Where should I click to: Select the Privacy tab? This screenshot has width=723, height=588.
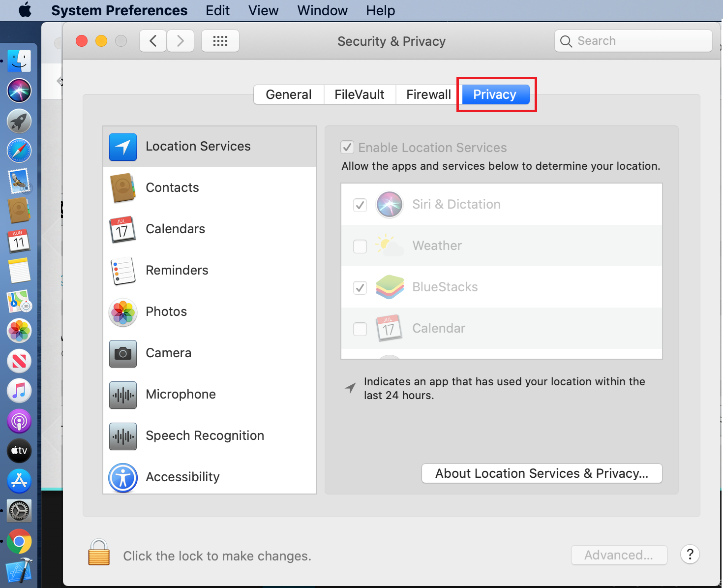pos(496,94)
